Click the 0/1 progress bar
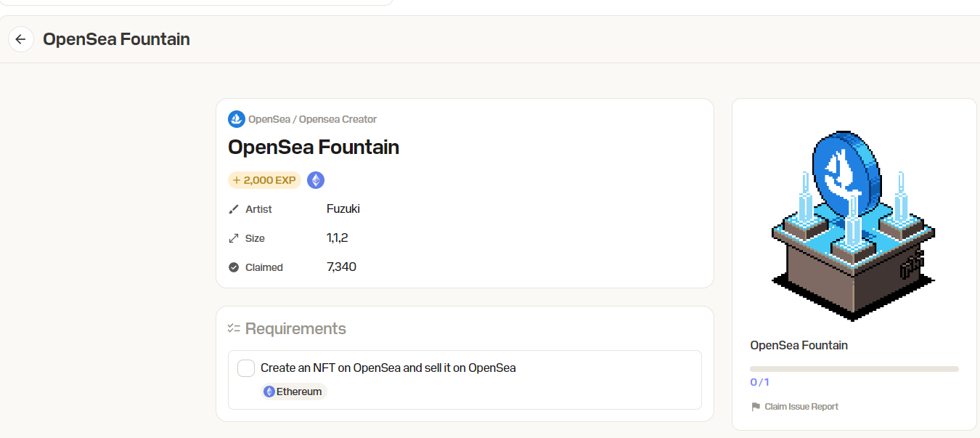 coord(854,369)
